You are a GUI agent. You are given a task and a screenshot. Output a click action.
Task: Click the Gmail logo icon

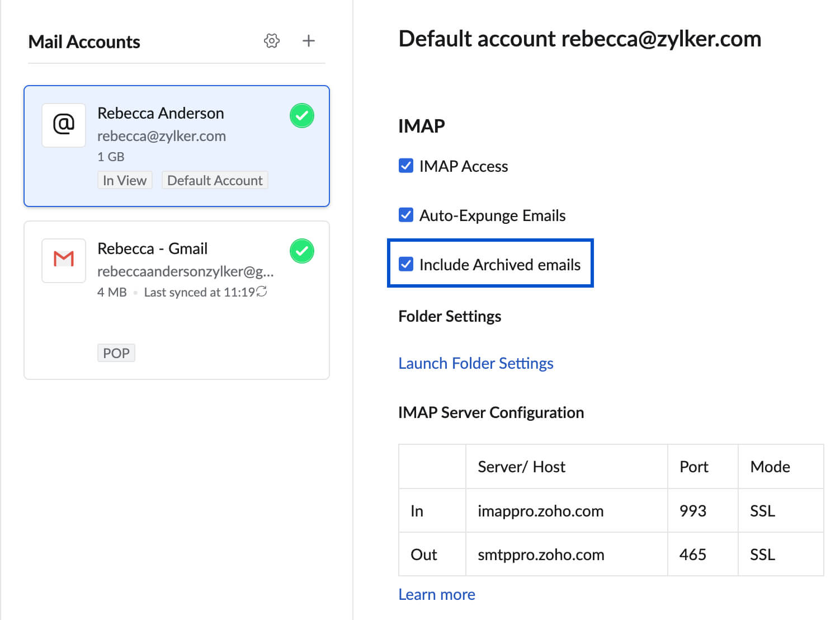coord(64,260)
